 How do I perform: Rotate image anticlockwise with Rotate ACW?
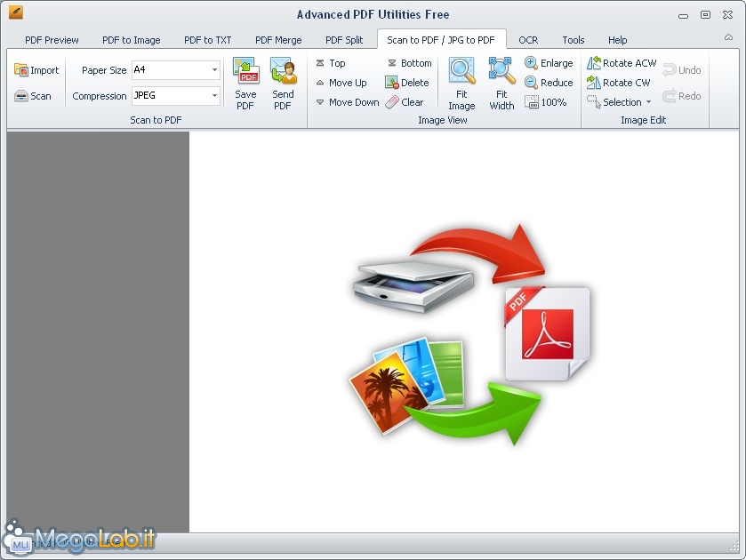[622, 63]
